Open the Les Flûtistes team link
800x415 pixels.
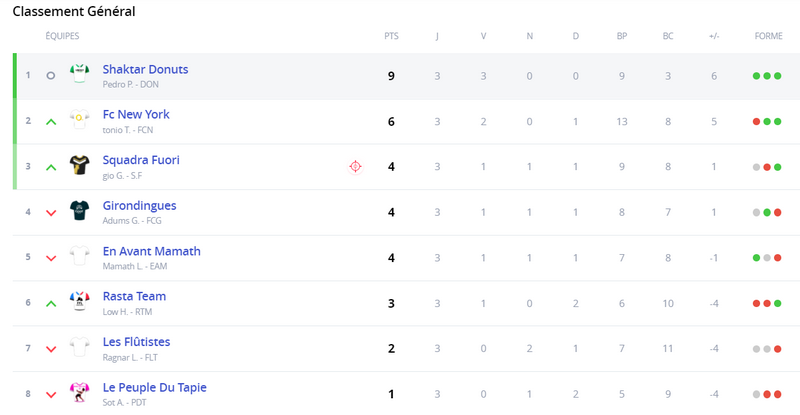point(136,341)
